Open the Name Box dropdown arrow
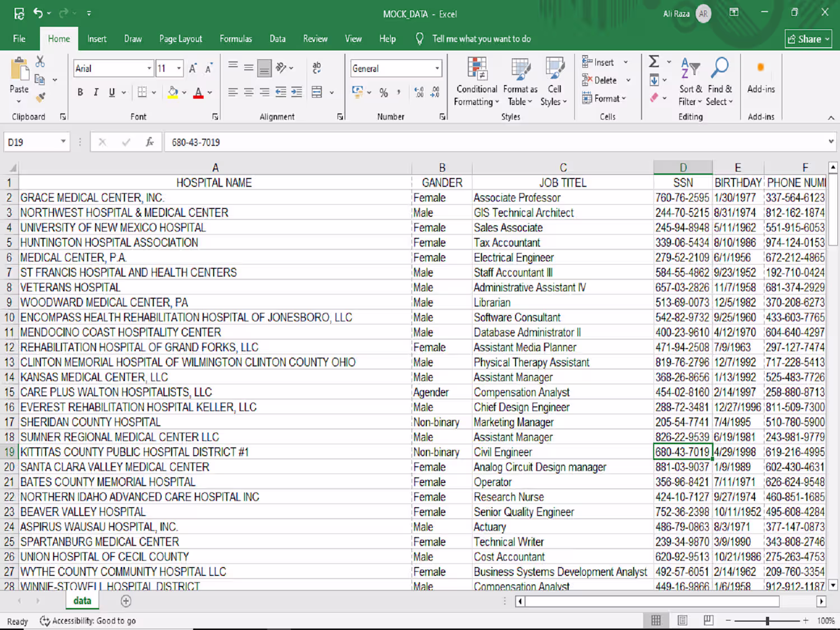840x630 pixels. coord(63,142)
